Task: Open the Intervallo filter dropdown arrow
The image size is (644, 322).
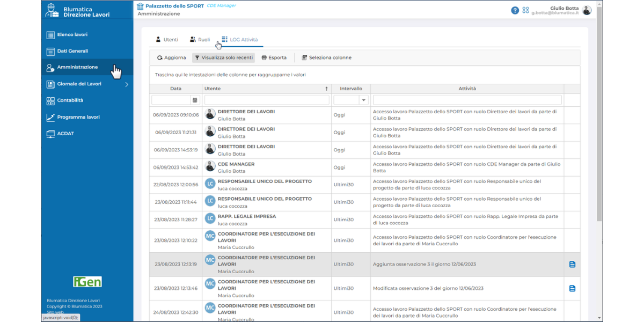Action: (363, 100)
